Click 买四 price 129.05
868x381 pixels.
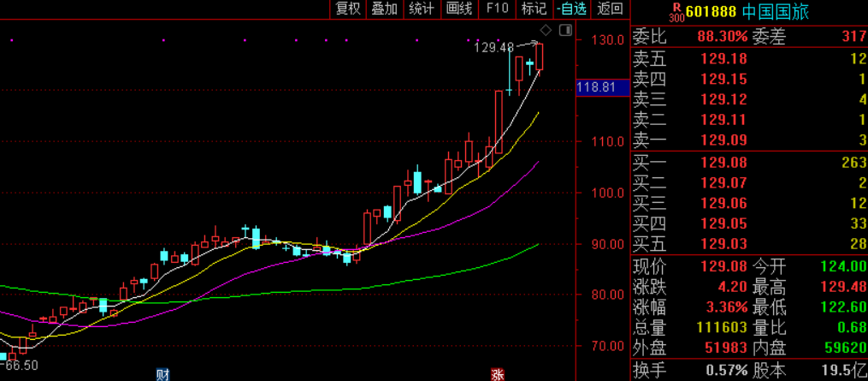coord(723,223)
